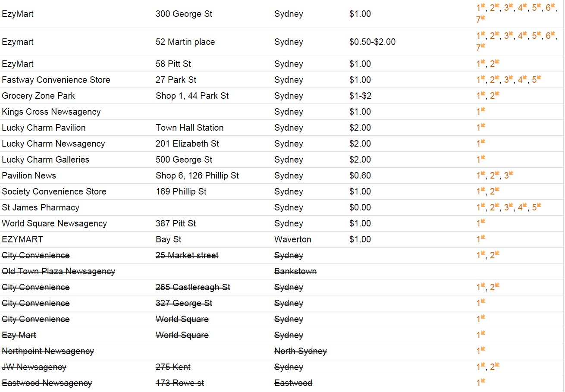Select the struck-through "275 Kent" address
This screenshot has width=565, height=392.
click(x=173, y=367)
